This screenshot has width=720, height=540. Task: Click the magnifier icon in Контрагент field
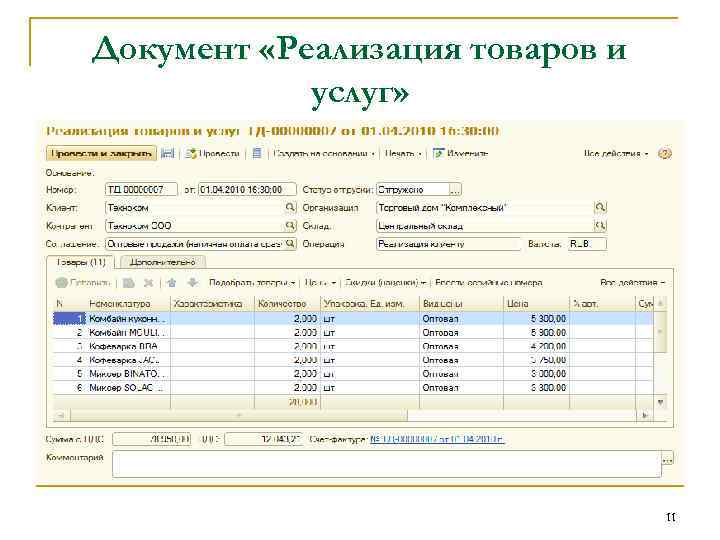pyautogui.click(x=290, y=225)
